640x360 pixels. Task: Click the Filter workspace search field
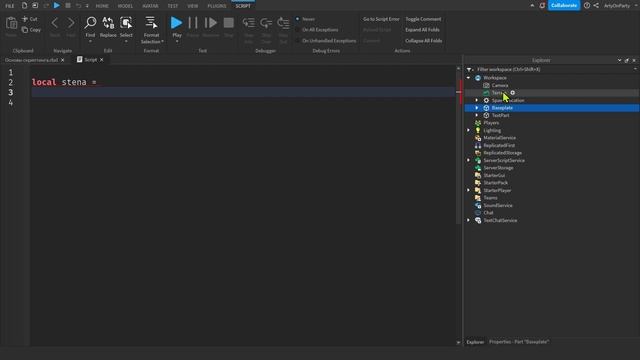(x=553, y=69)
